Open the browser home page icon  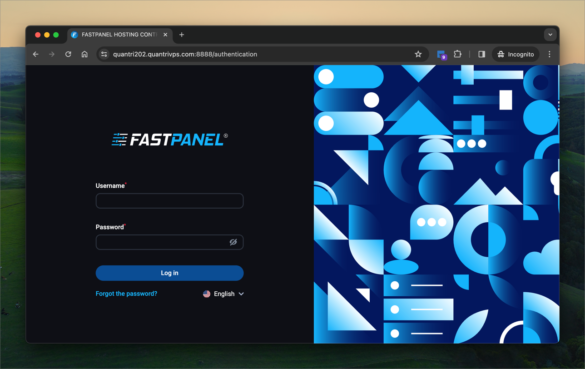tap(85, 54)
